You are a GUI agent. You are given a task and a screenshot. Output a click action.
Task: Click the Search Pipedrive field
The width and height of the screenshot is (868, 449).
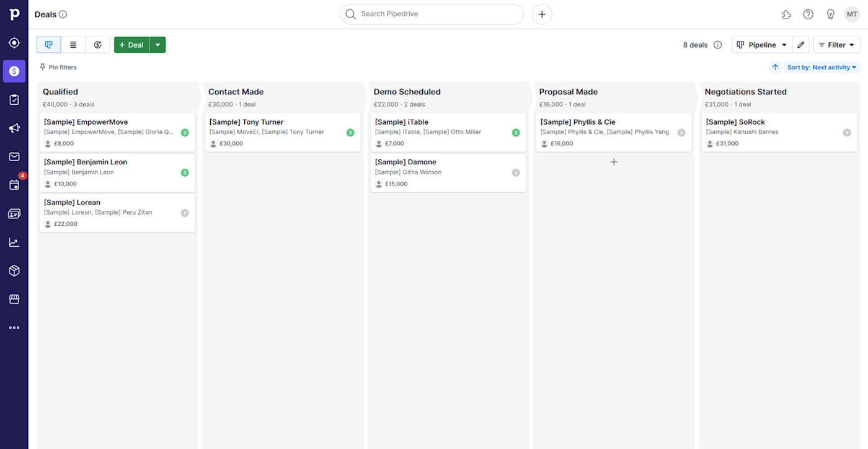pyautogui.click(x=432, y=14)
